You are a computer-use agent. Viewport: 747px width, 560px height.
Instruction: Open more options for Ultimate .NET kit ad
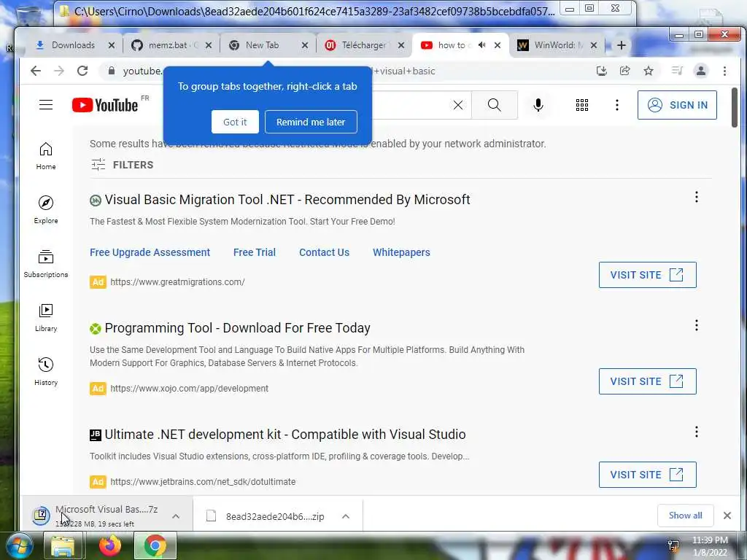click(x=697, y=432)
